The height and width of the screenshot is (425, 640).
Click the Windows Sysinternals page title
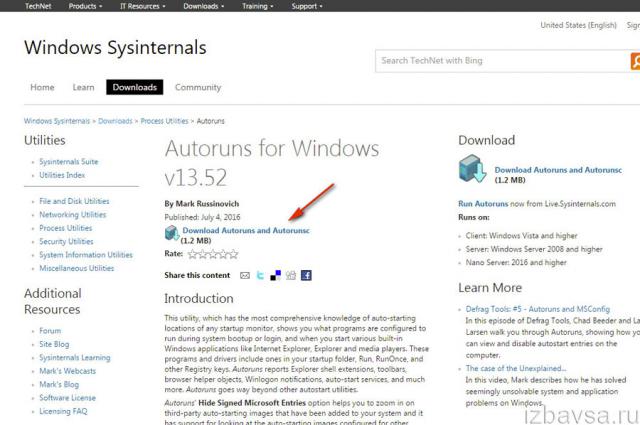click(115, 47)
